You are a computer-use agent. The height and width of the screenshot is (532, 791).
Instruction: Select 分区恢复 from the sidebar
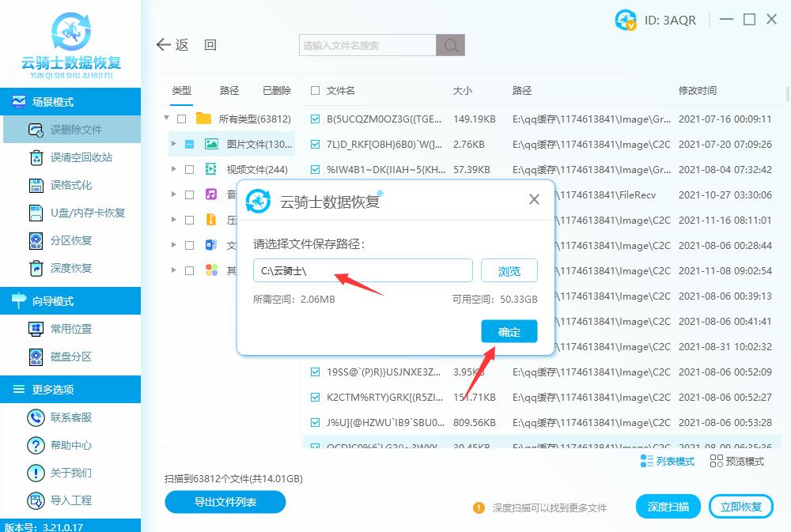tap(71, 240)
